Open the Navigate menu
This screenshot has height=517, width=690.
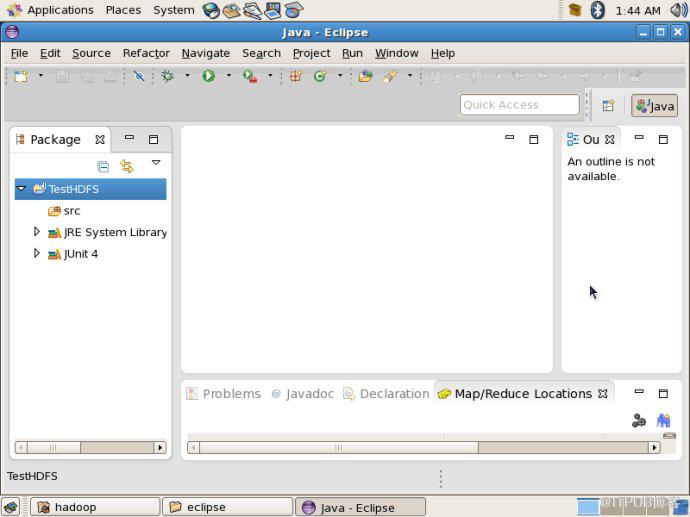[x=206, y=53]
